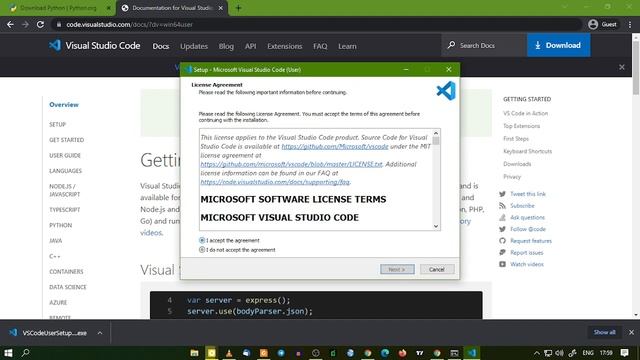Switch to the Download Python browser tab
The height and width of the screenshot is (360, 640).
tap(58, 8)
